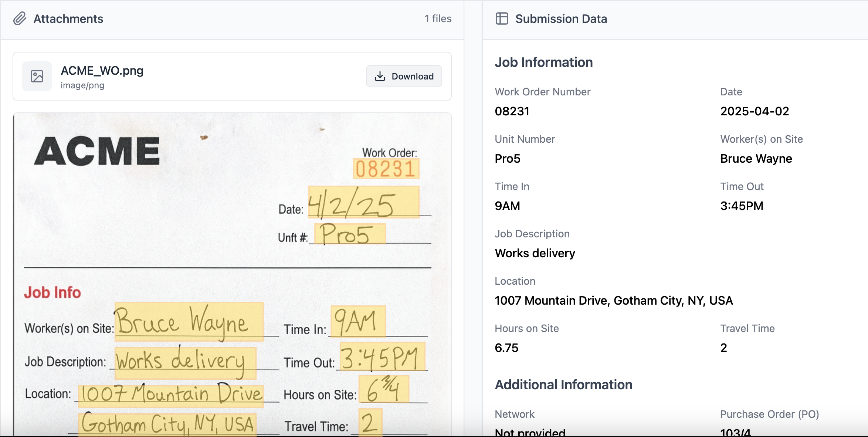Click the highlighted 3:45PM Time Out field
This screenshot has width=868, height=437.
click(382, 356)
